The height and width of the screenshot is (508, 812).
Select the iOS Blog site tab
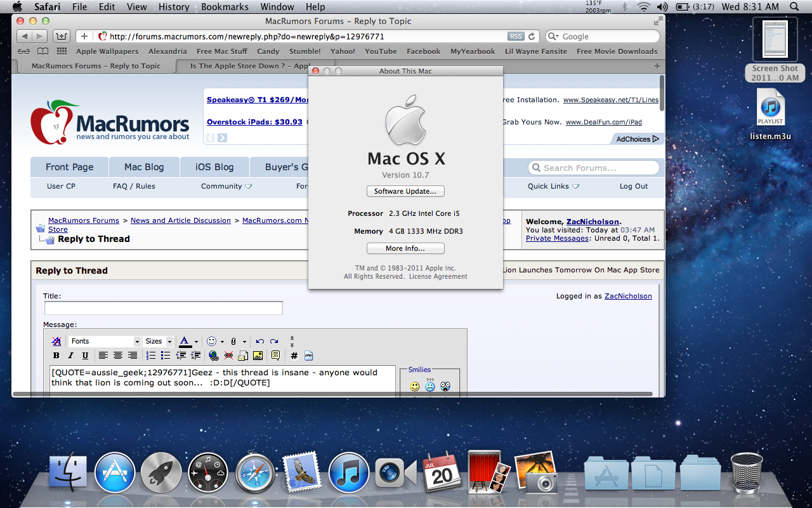tap(214, 167)
